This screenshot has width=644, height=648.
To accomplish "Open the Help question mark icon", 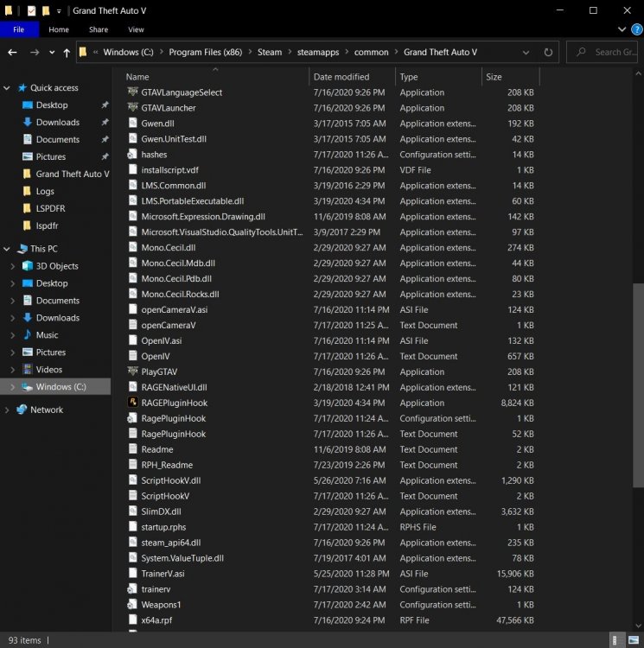I will (636, 29).
